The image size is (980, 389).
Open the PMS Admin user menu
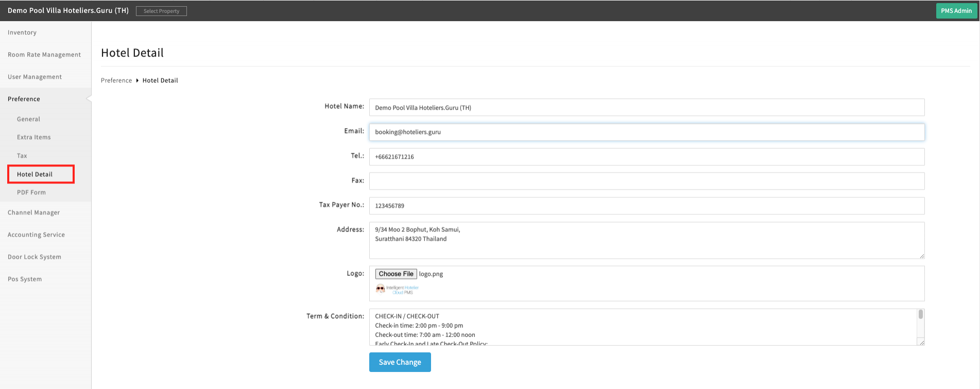click(x=956, y=11)
